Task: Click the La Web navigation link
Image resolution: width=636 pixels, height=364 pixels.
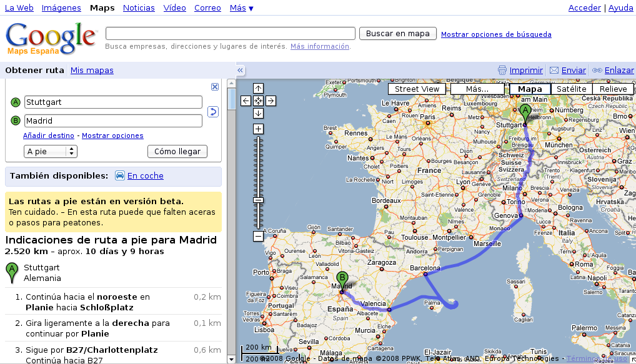Action: (19, 7)
